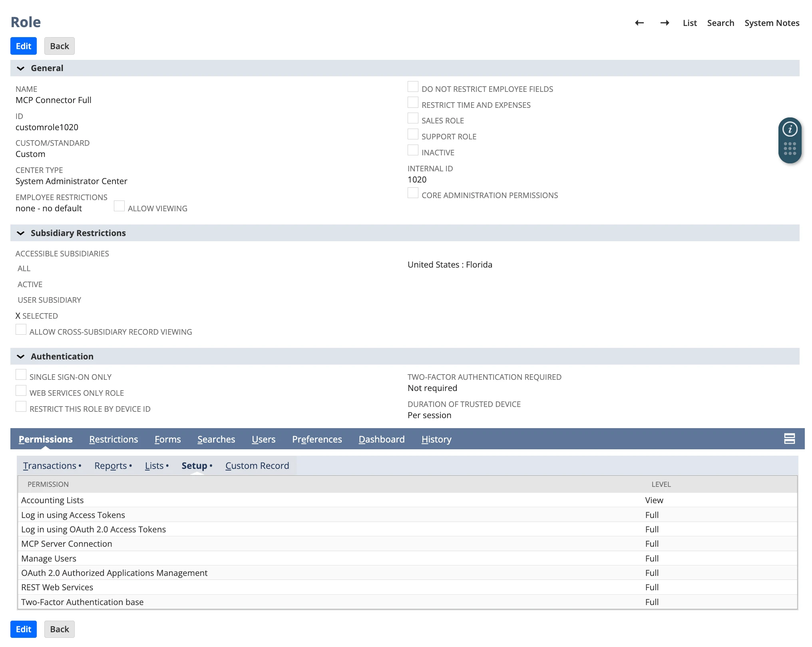Toggle Restrict This Role by Device ID
The image size is (812, 647).
[21, 407]
